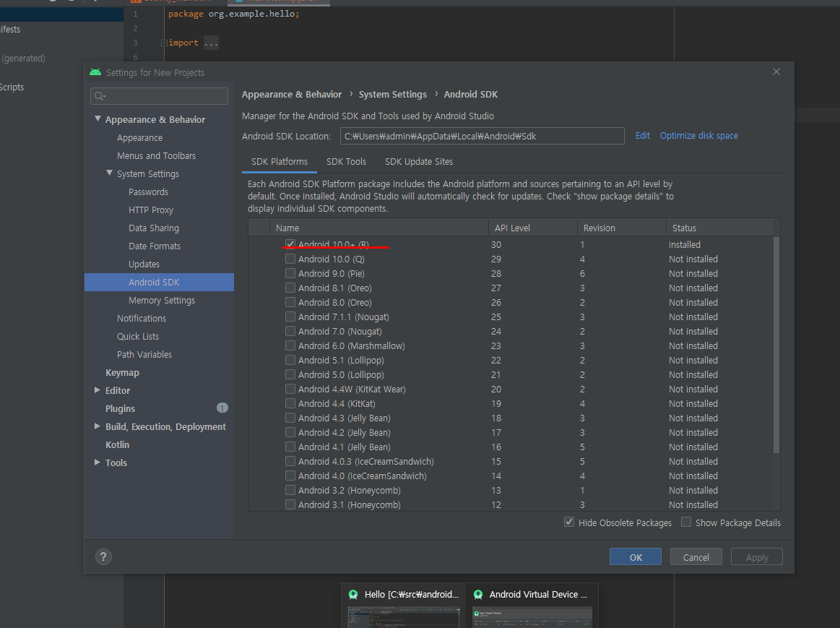Check Android 4.0.3 (IceCreamSandwich) checkbox
The image size is (840, 628).
290,461
